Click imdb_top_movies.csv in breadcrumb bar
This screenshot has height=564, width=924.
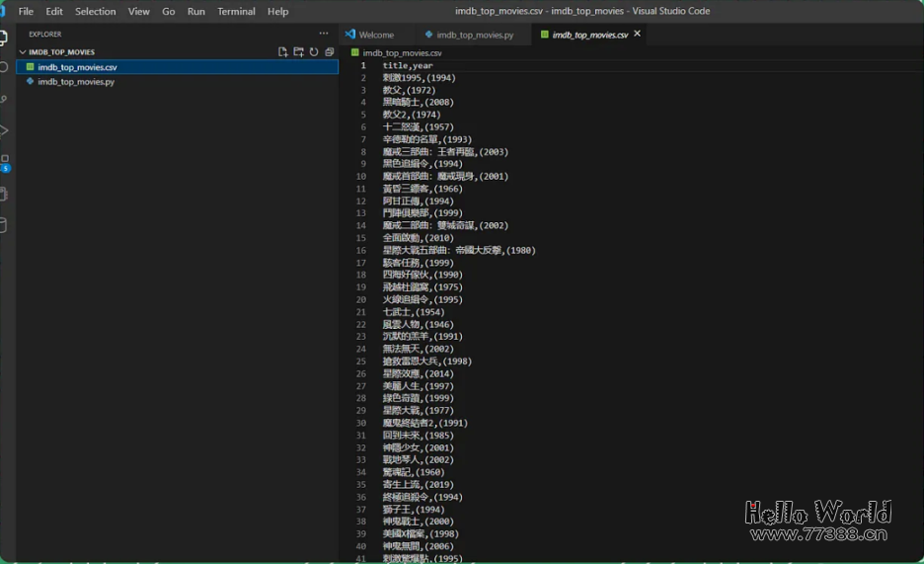402,52
